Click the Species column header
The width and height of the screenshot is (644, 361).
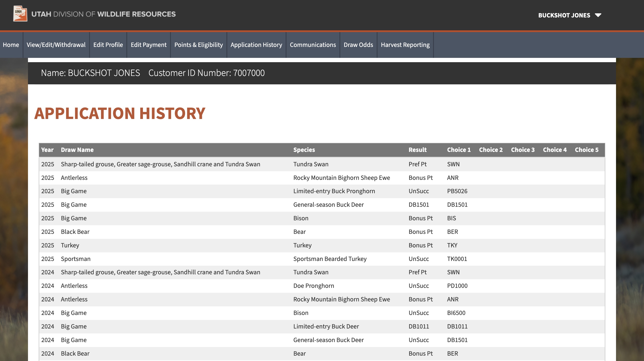pos(304,150)
